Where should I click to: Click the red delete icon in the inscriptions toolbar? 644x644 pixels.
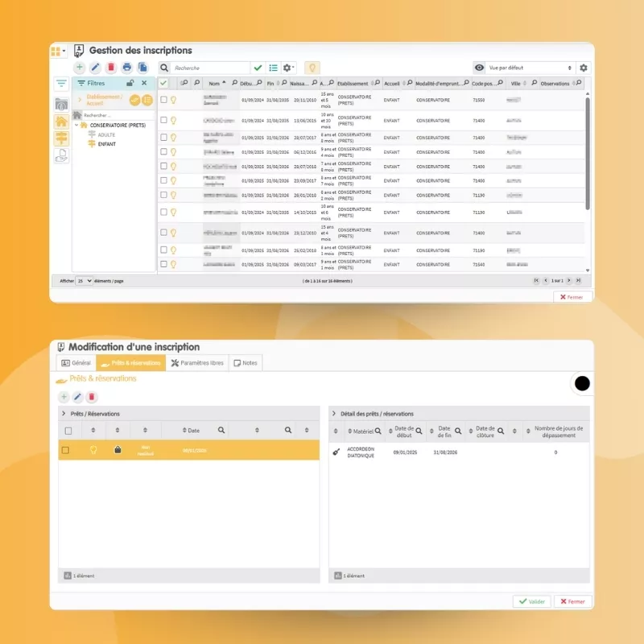pos(111,68)
